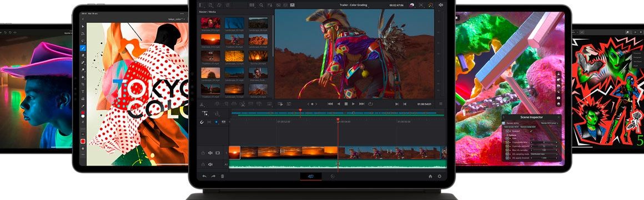Screen dimensions: 644x200
Task: Toggle the loop playback icon
Action: tap(370, 104)
